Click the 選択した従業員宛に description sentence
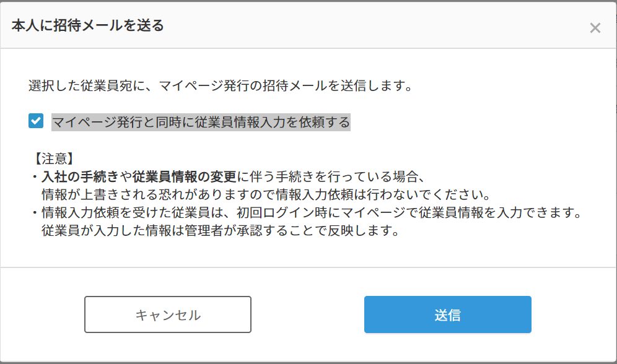The width and height of the screenshot is (617, 364). point(220,86)
